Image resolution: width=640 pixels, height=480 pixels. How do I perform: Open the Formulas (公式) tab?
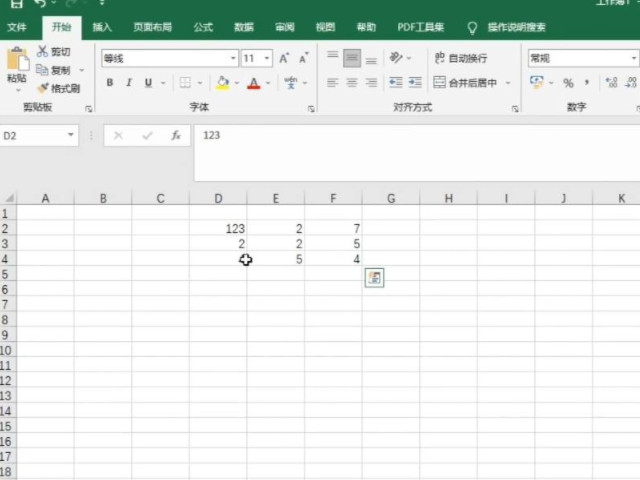(203, 27)
